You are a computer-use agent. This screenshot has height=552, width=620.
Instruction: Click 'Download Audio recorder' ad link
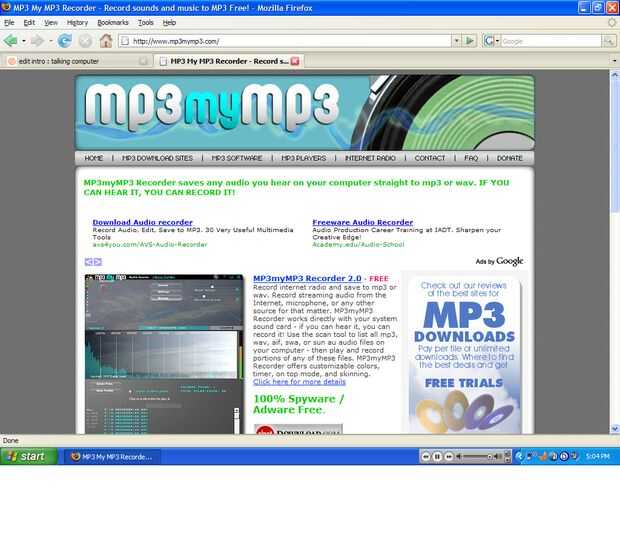142,222
